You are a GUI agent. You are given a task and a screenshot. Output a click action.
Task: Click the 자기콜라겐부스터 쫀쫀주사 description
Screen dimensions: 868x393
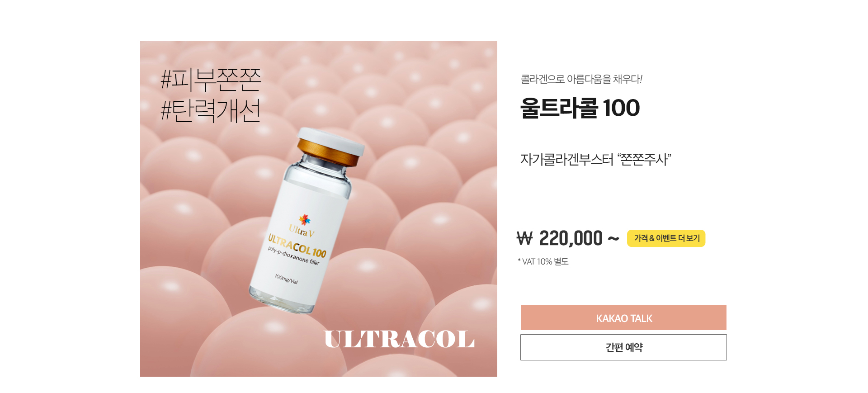pyautogui.click(x=595, y=159)
